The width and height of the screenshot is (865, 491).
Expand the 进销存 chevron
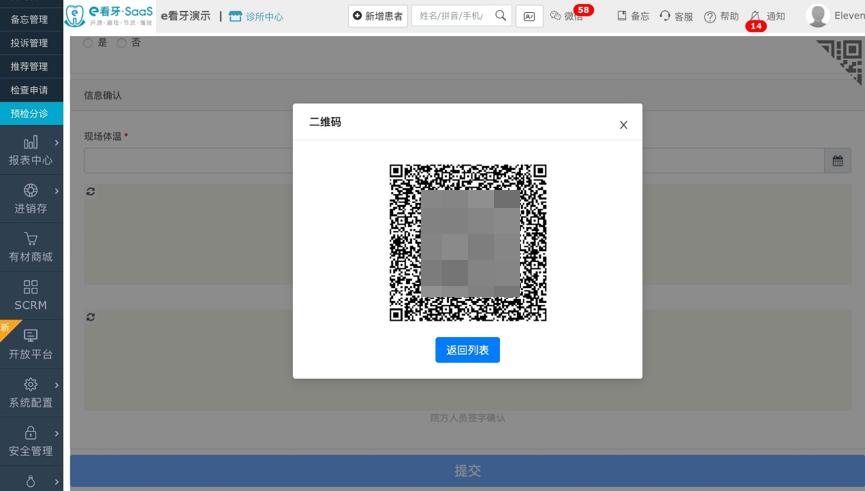(x=56, y=191)
